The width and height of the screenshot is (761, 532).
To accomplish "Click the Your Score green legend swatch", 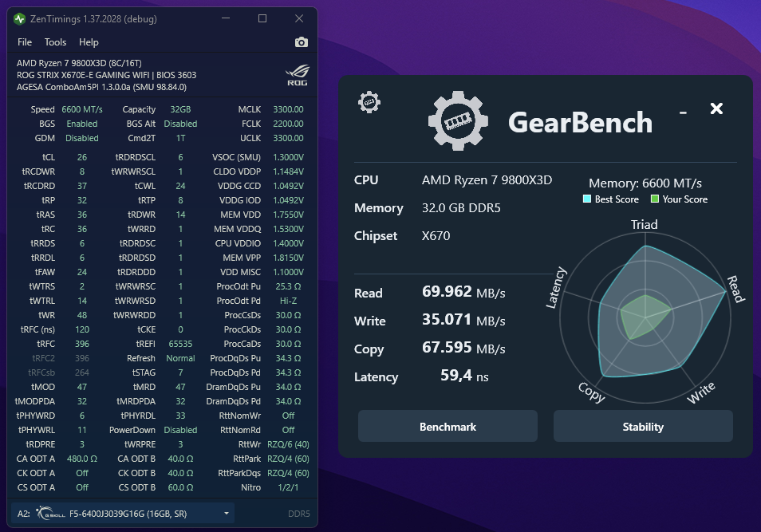I will click(x=655, y=199).
